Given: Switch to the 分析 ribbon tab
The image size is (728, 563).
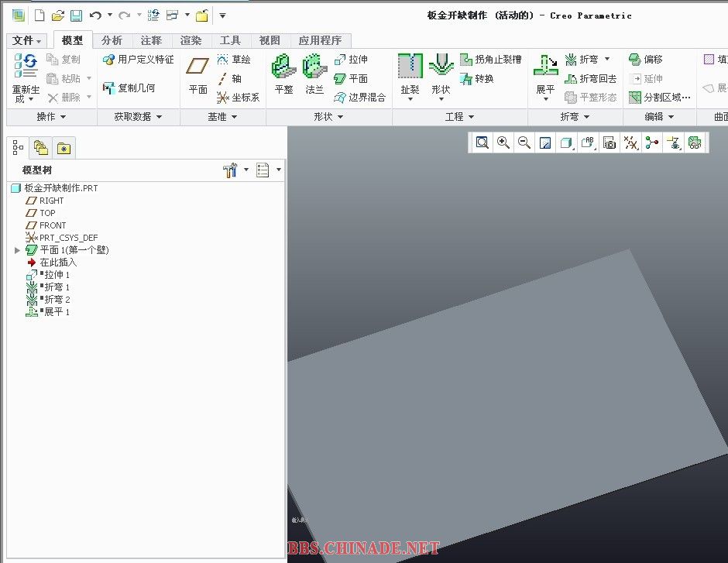Looking at the screenshot, I should pos(112,40).
